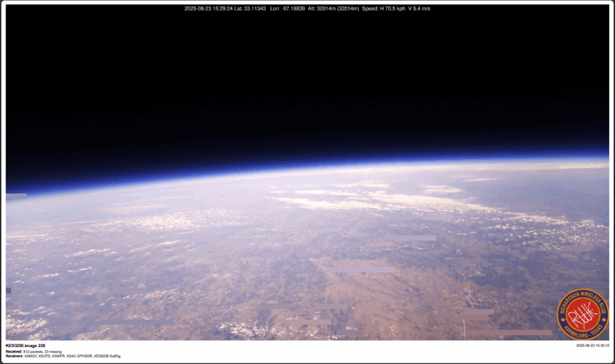
Task: Click receiver name KD4C-QTHSDR
Action: click(80, 356)
